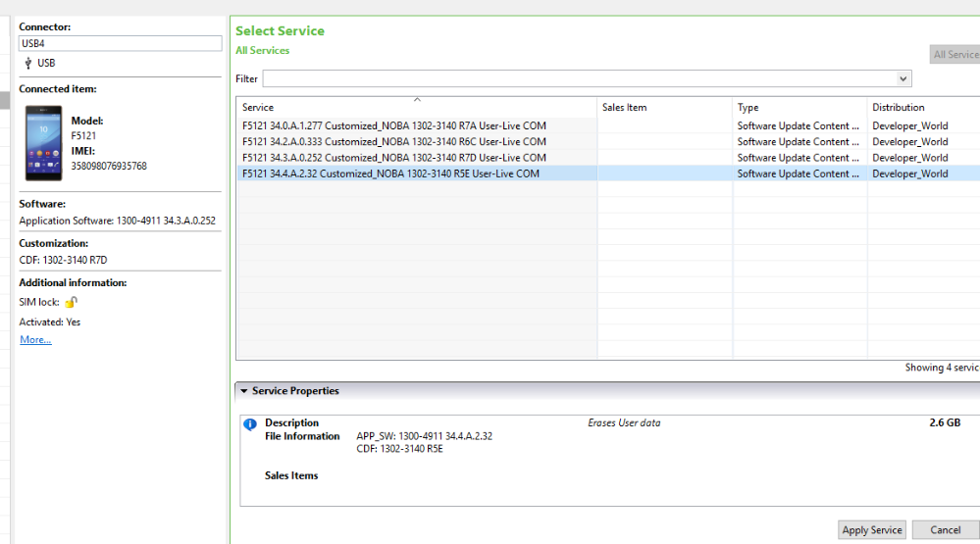The height and width of the screenshot is (544, 980).
Task: Click the All Services button at top right
Action: pos(955,54)
